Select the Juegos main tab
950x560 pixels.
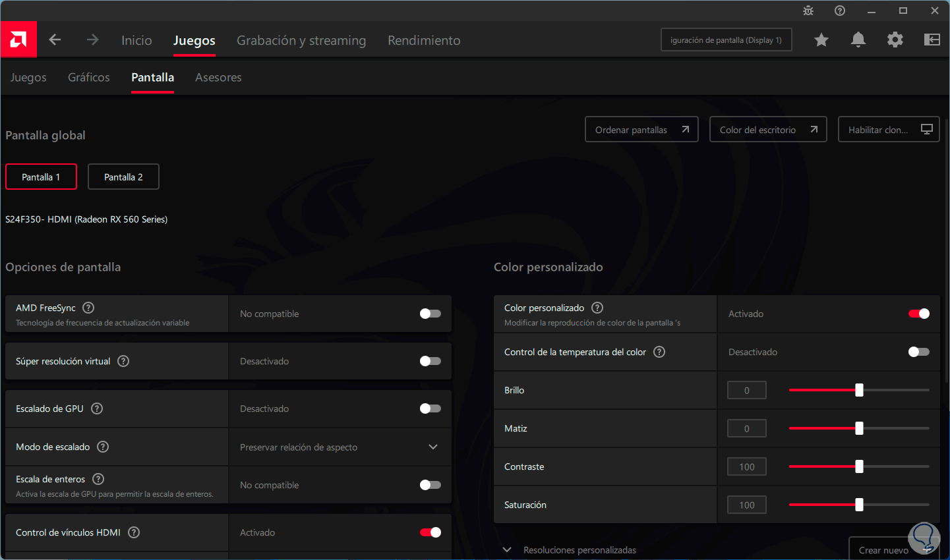tap(194, 40)
